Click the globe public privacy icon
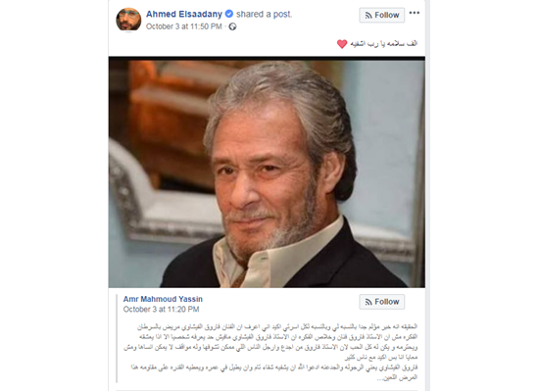539x392 pixels. click(232, 26)
